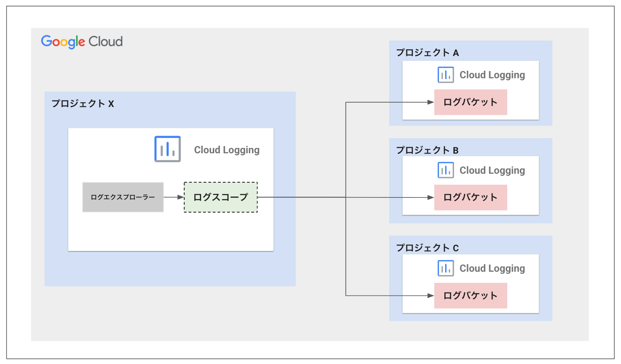Click the プロジェクト A title label
The image size is (621, 364).
(x=427, y=53)
